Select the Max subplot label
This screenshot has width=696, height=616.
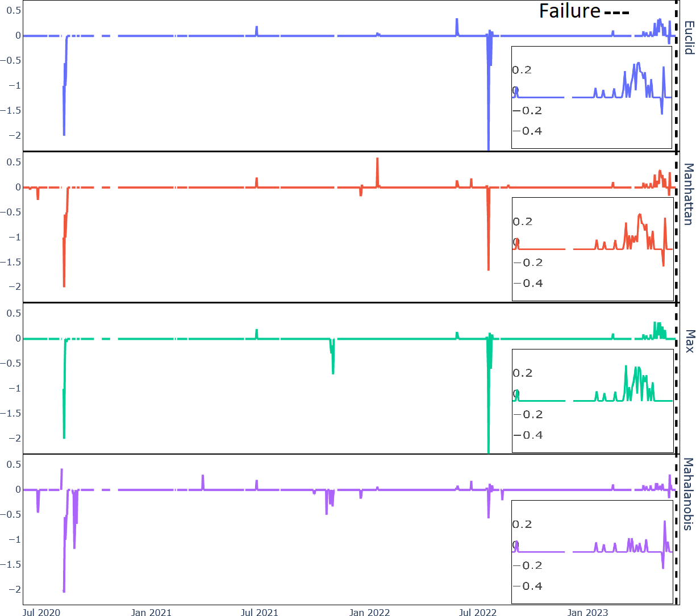click(x=689, y=341)
